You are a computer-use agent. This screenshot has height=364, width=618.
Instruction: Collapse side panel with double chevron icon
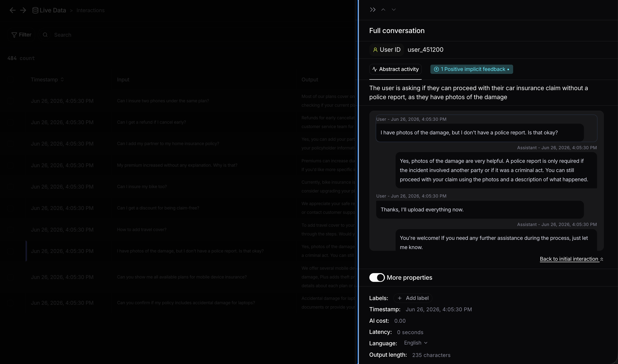point(373,9)
